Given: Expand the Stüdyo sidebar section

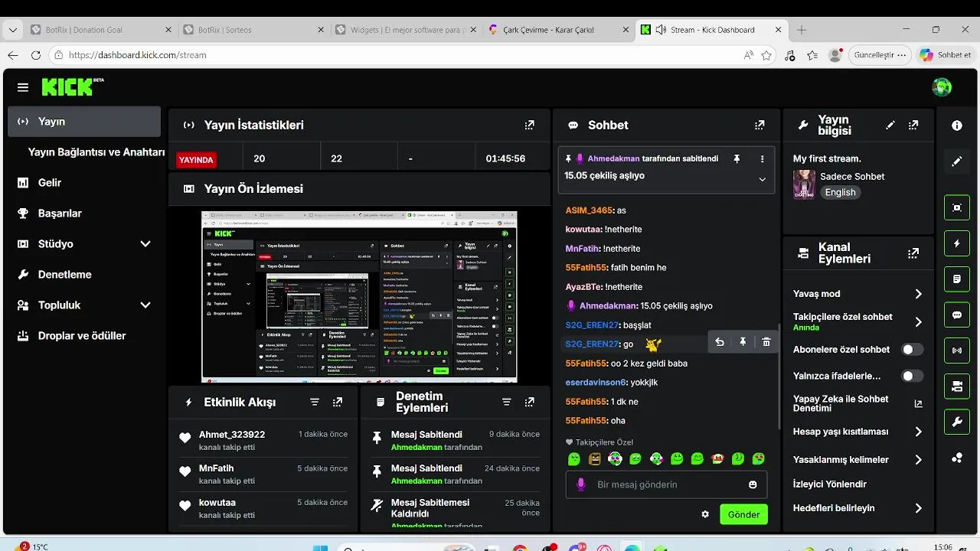Looking at the screenshot, I should (145, 244).
